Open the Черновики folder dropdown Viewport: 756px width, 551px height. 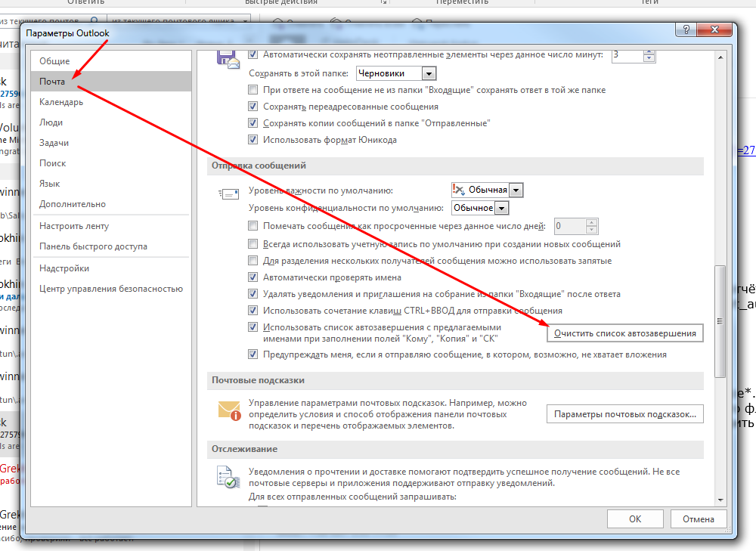[429, 74]
